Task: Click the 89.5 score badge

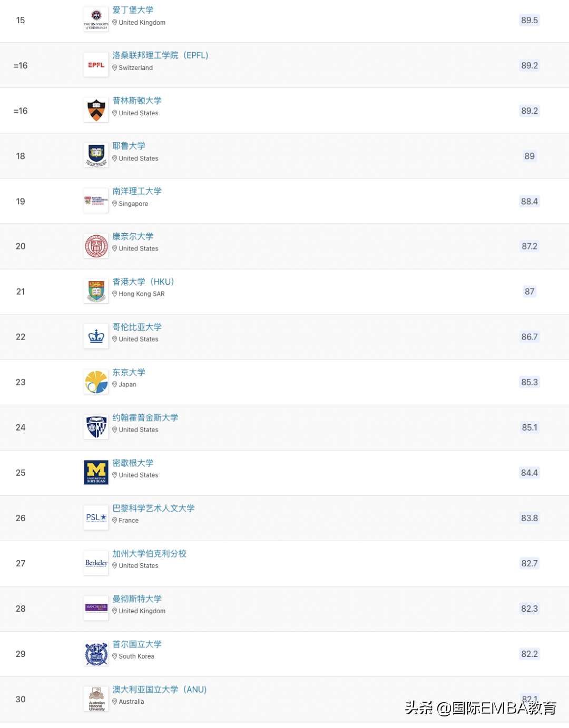Action: click(529, 20)
